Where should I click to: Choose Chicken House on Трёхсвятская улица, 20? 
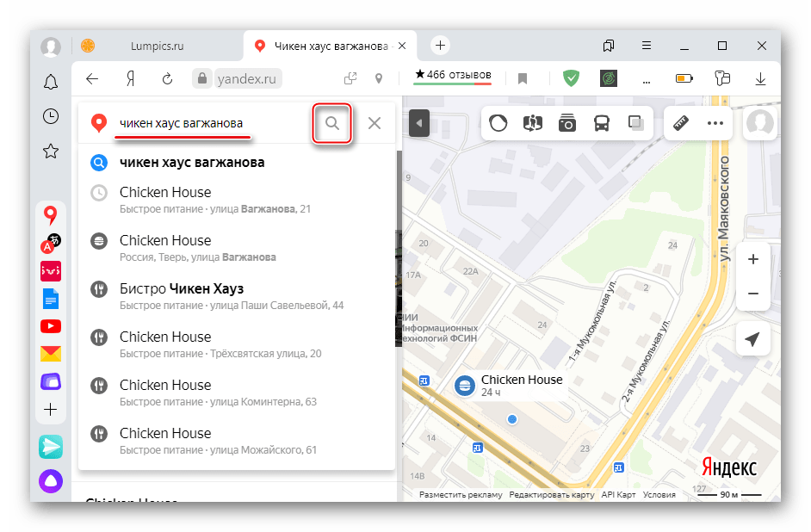point(237,343)
